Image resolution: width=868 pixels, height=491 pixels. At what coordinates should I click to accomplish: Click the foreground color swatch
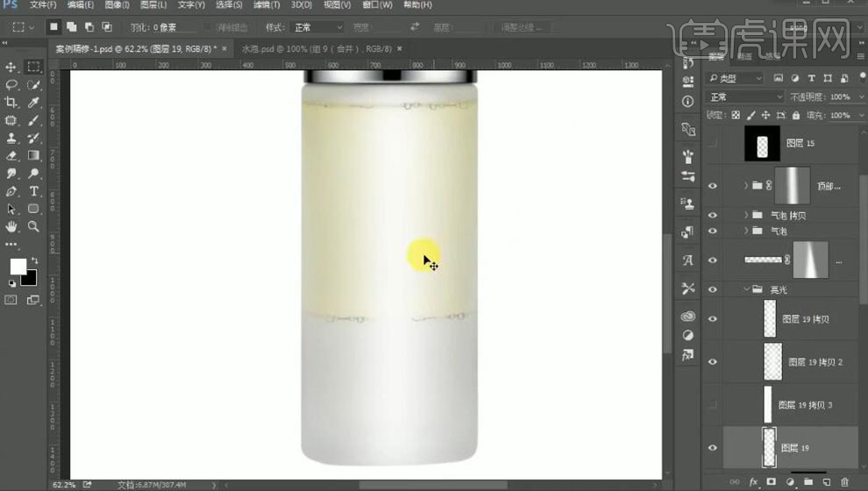point(18,267)
